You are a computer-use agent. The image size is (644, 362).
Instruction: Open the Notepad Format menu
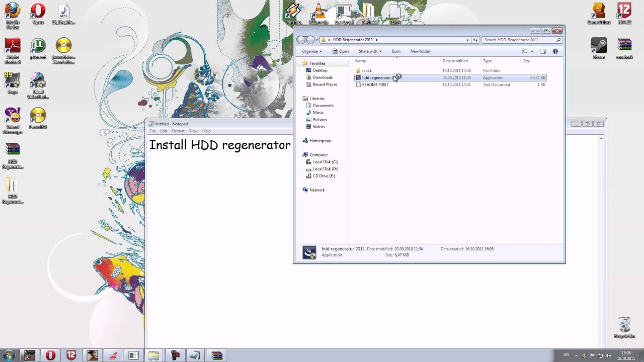pyautogui.click(x=178, y=131)
